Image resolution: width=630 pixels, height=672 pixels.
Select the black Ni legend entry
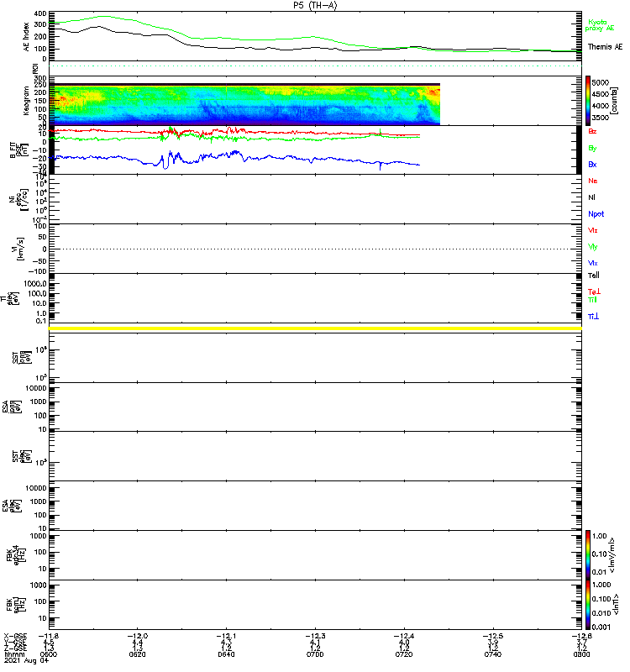pyautogui.click(x=591, y=197)
